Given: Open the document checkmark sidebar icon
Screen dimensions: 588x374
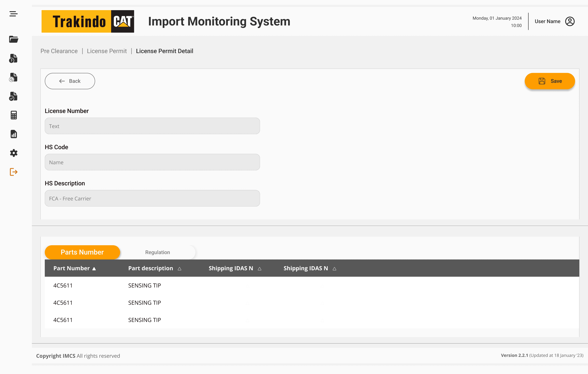Looking at the screenshot, I should click(13, 96).
